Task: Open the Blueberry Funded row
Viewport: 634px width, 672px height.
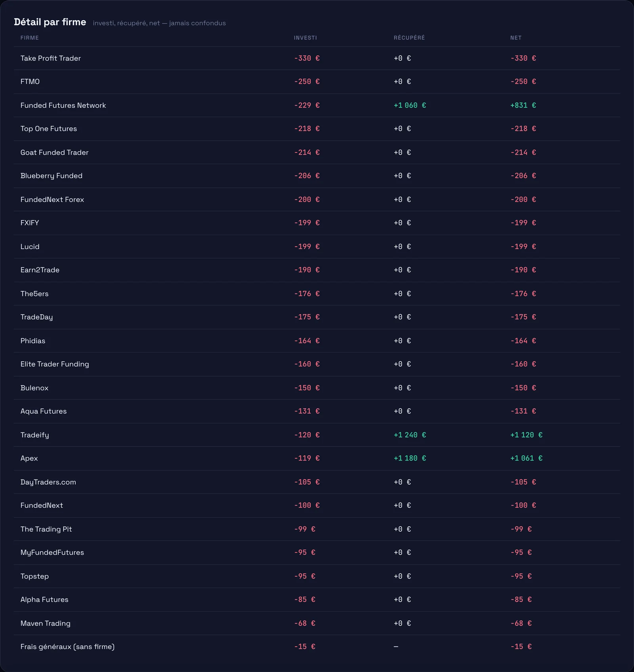Action: pyautogui.click(x=317, y=176)
